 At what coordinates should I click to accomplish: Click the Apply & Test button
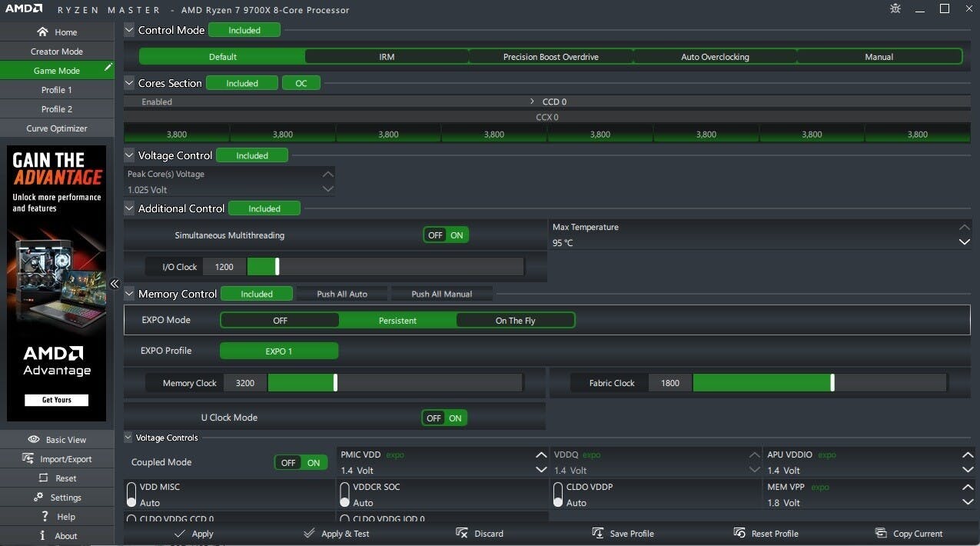coord(337,534)
